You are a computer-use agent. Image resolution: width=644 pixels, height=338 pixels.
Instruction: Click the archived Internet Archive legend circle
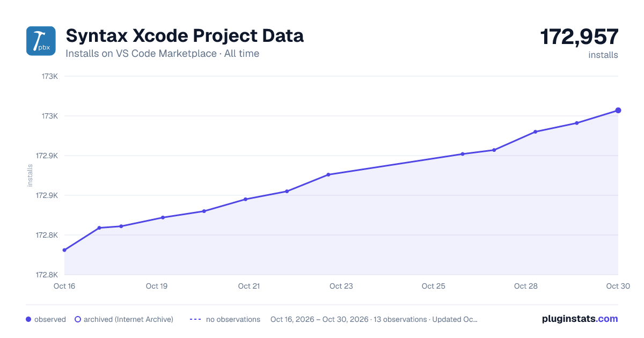(78, 319)
